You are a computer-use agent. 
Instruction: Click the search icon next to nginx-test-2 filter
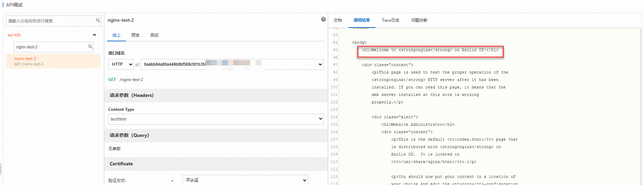90,47
